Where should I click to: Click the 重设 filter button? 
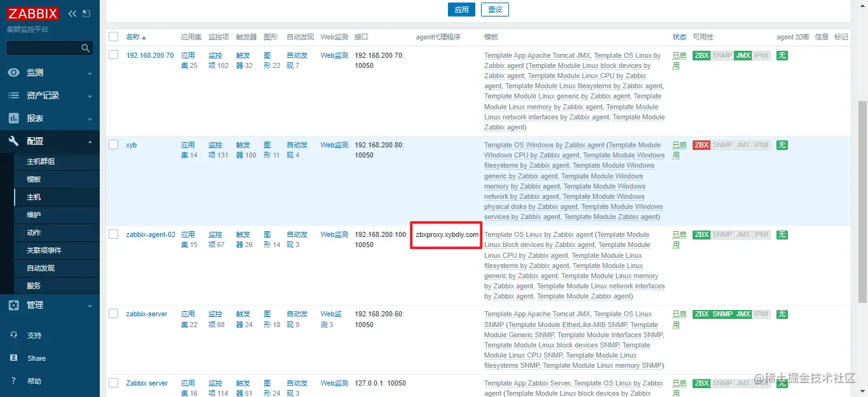[495, 10]
